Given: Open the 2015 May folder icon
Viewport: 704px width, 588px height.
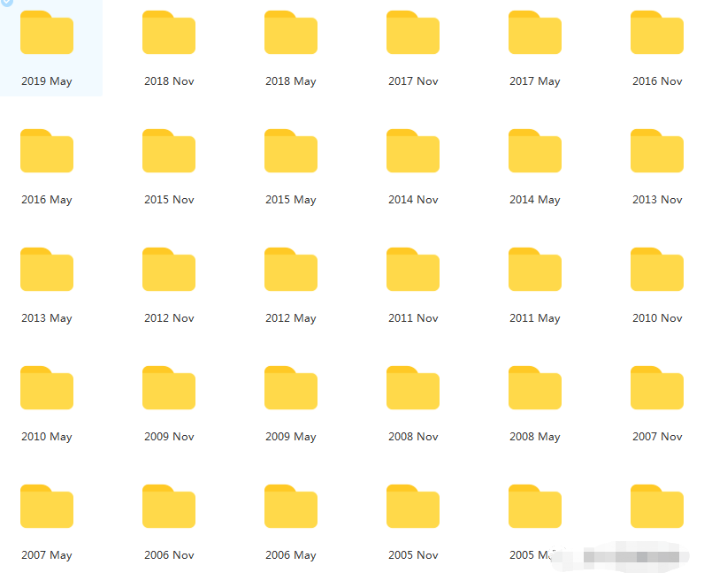Looking at the screenshot, I should pyautogui.click(x=291, y=151).
